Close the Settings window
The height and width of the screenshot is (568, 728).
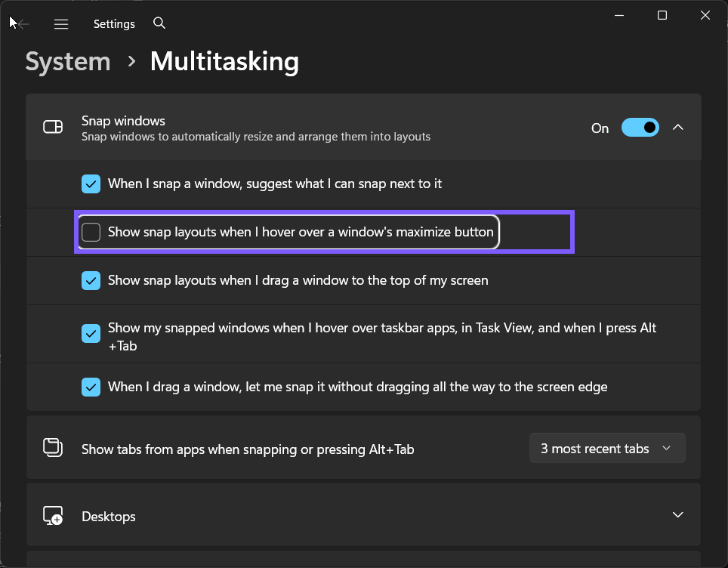click(x=705, y=15)
